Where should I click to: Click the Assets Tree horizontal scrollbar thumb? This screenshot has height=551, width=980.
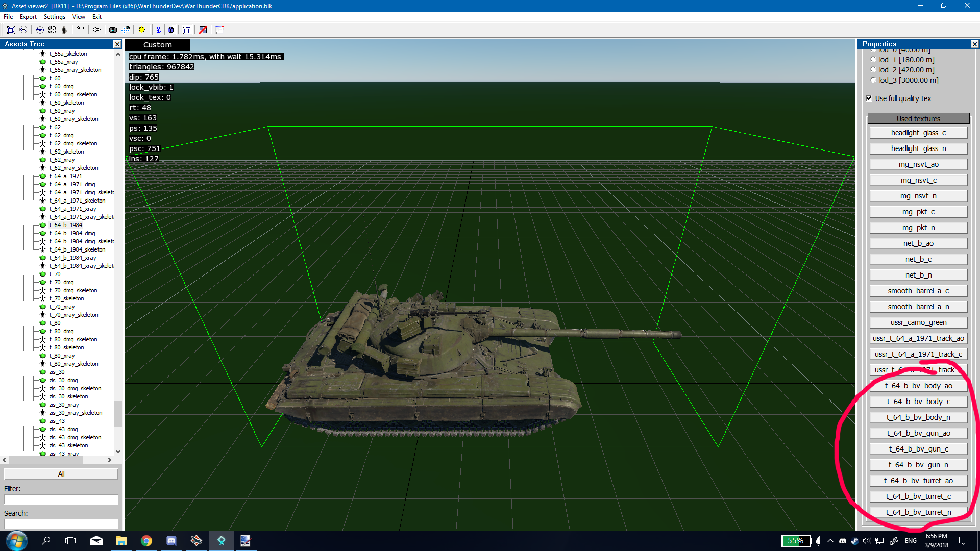tap(46, 460)
